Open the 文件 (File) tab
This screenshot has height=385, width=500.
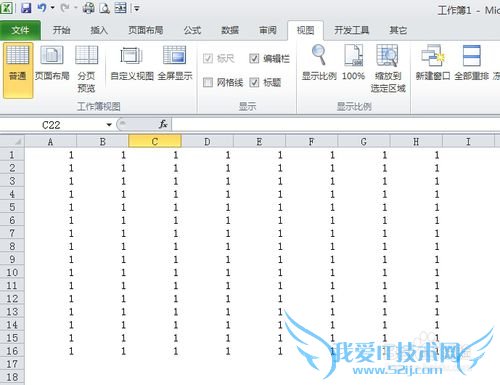click(x=20, y=30)
